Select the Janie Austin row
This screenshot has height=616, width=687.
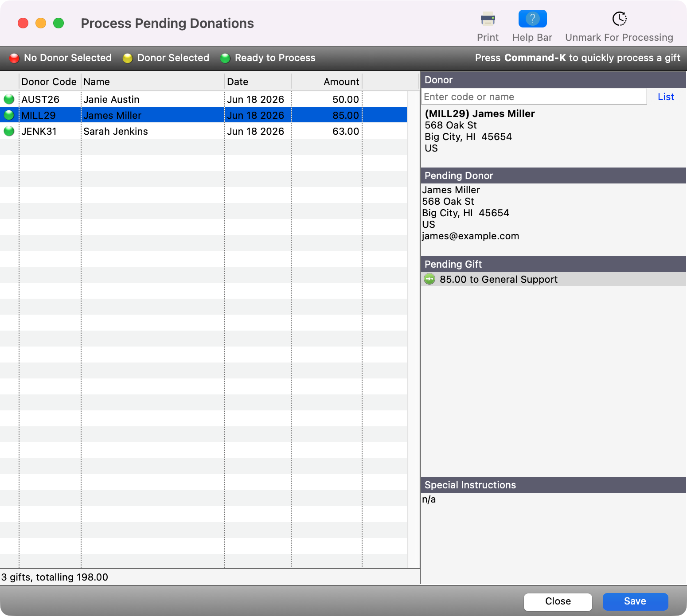tap(203, 99)
